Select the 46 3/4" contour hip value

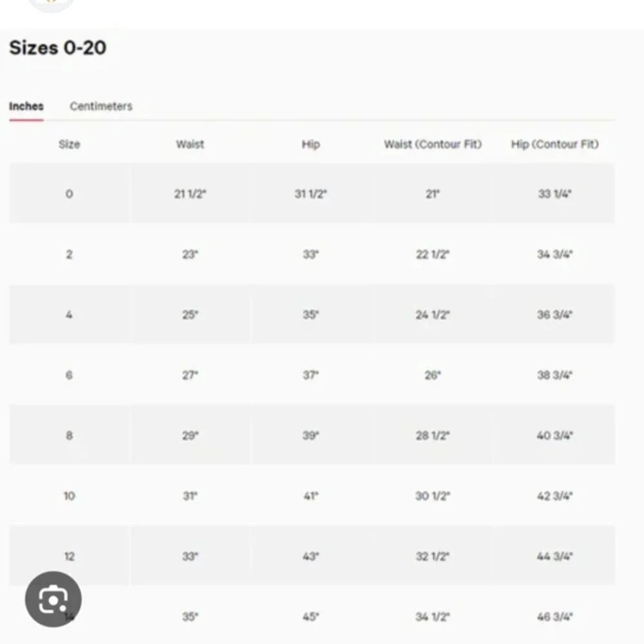554,616
